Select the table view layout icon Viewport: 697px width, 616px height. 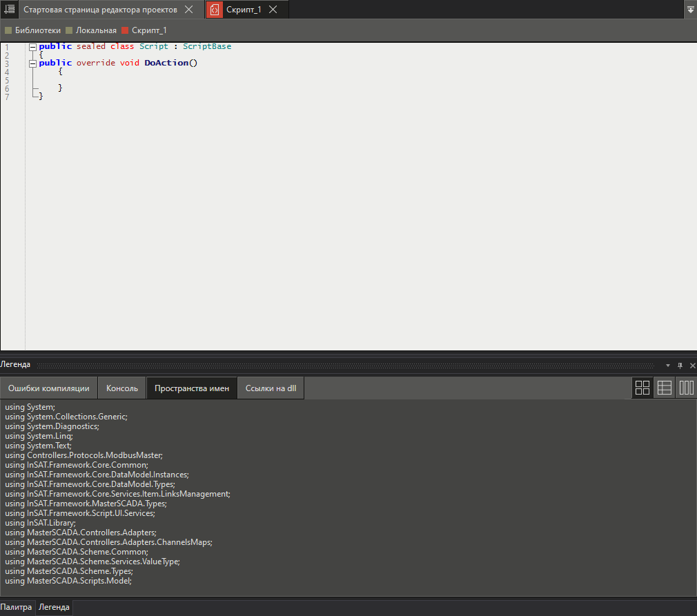[664, 387]
